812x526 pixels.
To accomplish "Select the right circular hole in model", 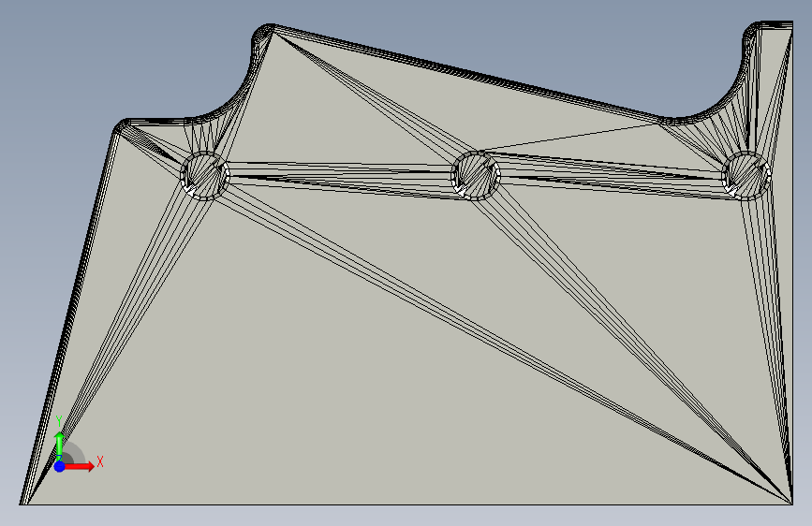I will click(746, 176).
